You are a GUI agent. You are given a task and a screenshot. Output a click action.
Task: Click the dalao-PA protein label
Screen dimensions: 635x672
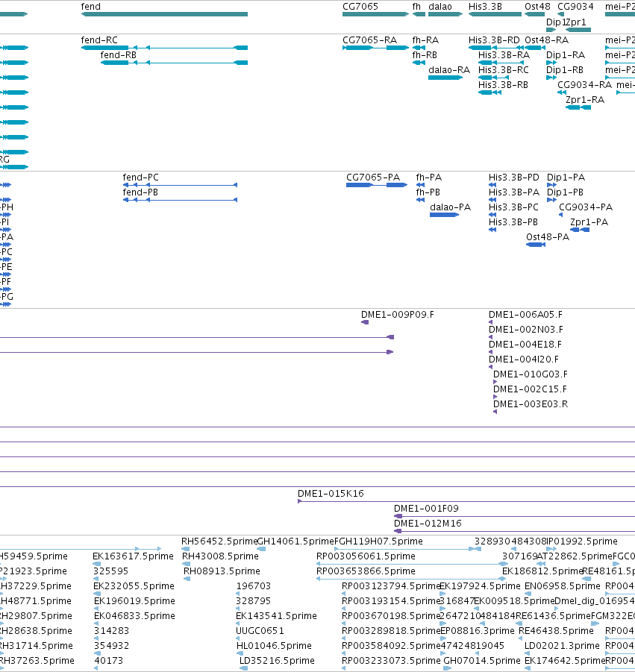pos(450,207)
